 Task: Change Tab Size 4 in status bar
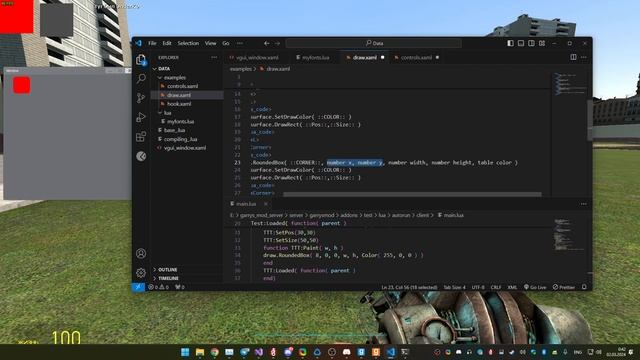point(454,287)
